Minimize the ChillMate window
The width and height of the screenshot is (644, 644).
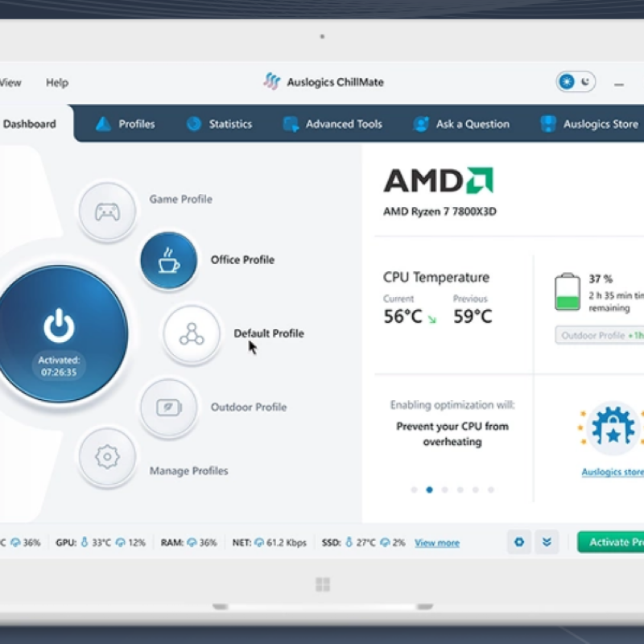[619, 85]
